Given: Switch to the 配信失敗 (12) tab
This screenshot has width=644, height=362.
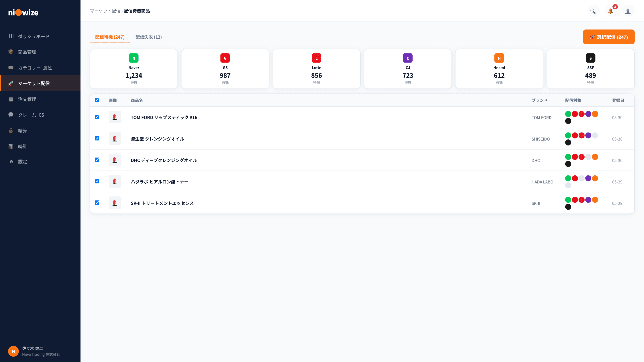Looking at the screenshot, I should pyautogui.click(x=148, y=37).
